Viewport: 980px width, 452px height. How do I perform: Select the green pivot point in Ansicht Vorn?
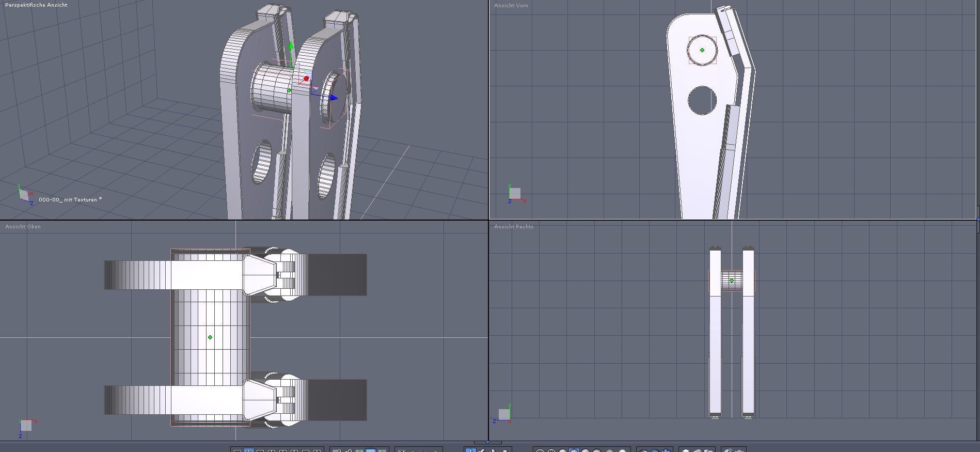tap(702, 50)
